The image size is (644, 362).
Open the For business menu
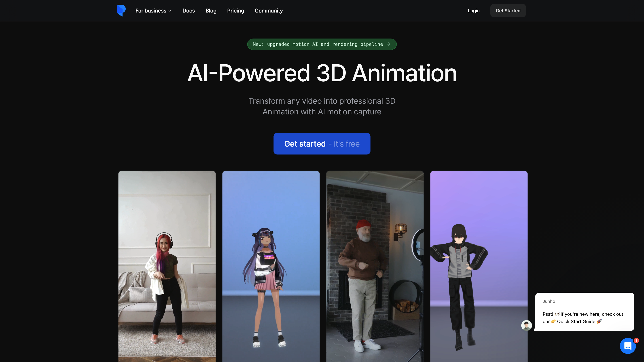(x=151, y=11)
